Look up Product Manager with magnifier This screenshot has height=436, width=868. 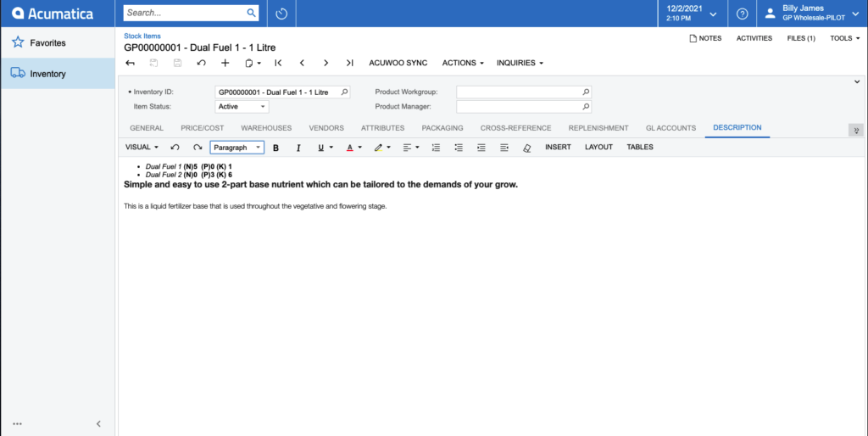click(x=586, y=106)
